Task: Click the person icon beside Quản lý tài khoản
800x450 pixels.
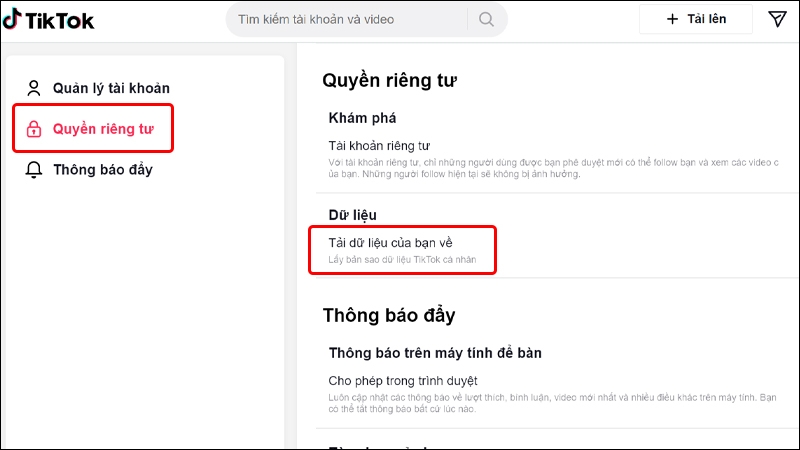Action: [x=34, y=88]
